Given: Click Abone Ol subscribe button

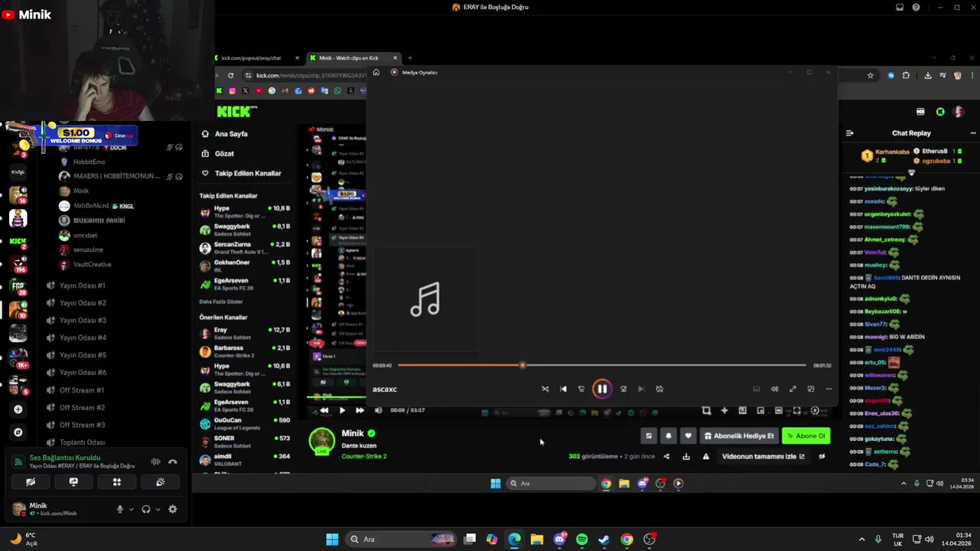Looking at the screenshot, I should [806, 435].
